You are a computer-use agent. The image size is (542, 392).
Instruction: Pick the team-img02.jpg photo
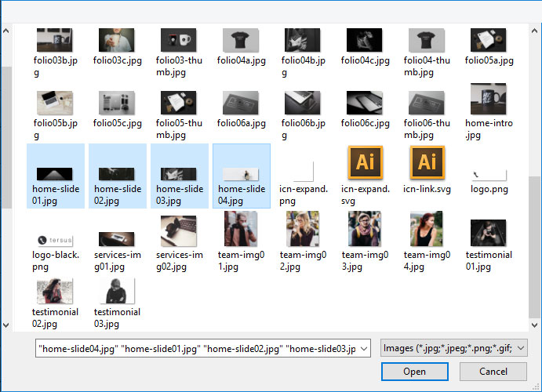303,229
